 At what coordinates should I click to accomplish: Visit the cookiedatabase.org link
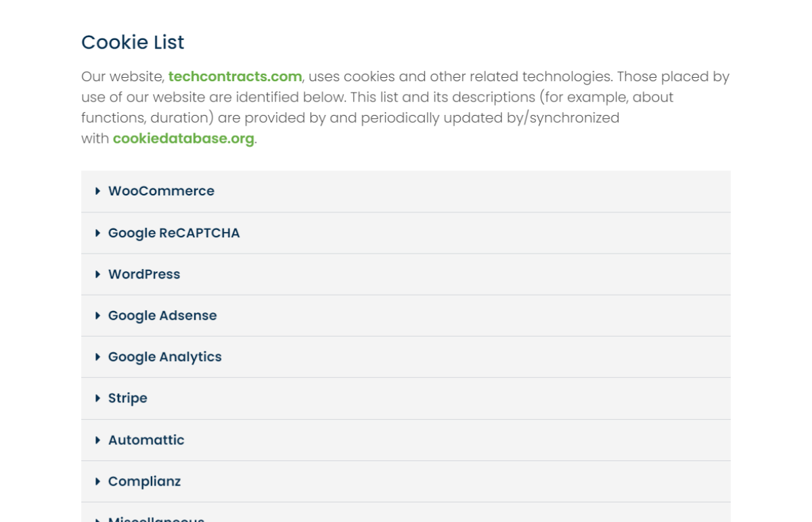pyautogui.click(x=183, y=139)
